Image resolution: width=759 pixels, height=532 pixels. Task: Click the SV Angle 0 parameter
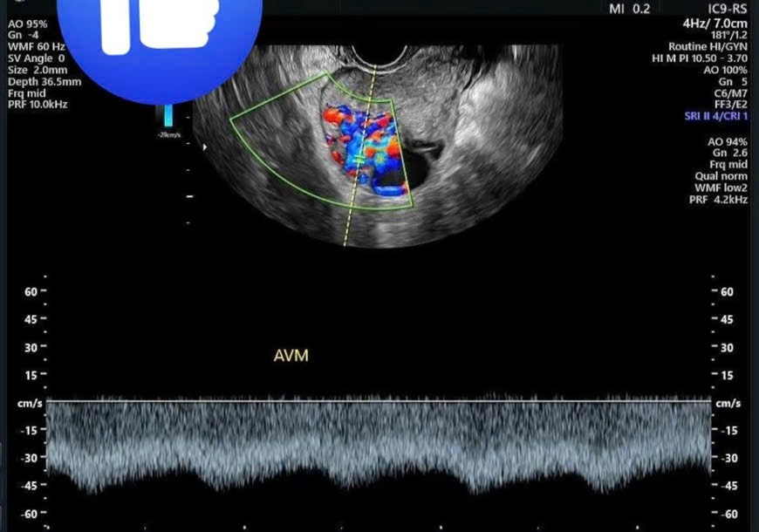point(37,58)
